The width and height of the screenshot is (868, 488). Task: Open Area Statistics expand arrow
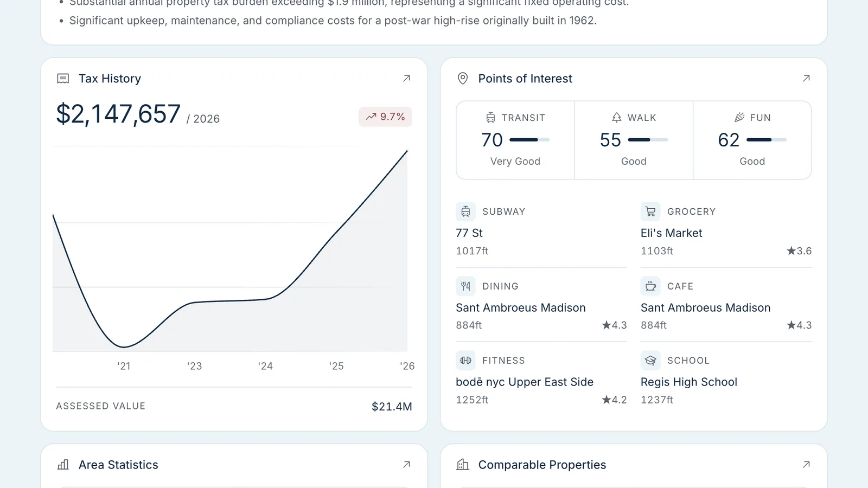point(406,465)
